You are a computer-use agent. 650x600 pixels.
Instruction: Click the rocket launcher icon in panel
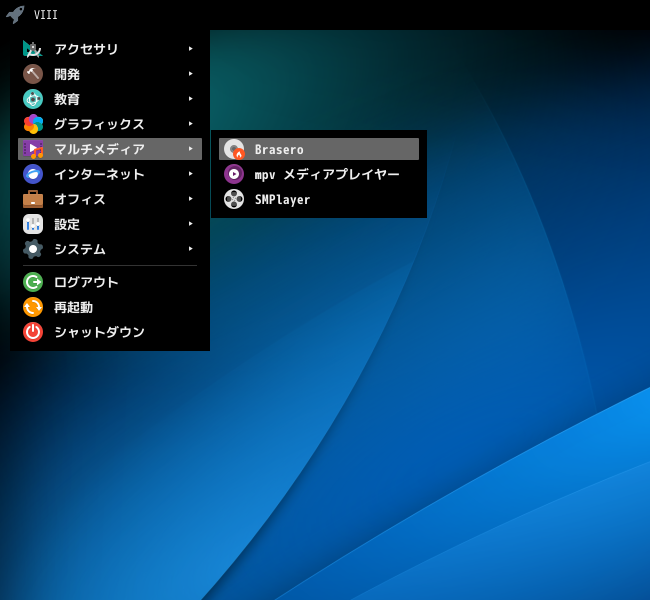click(x=15, y=15)
